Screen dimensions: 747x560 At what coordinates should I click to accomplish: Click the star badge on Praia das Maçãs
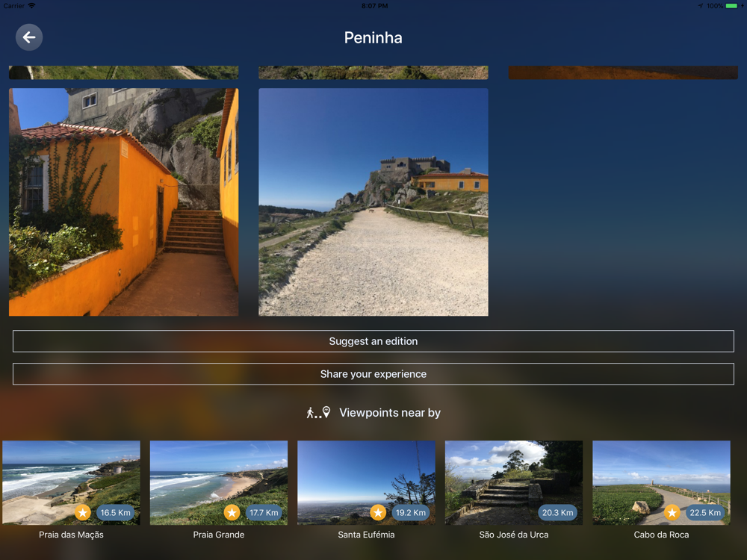point(83,513)
